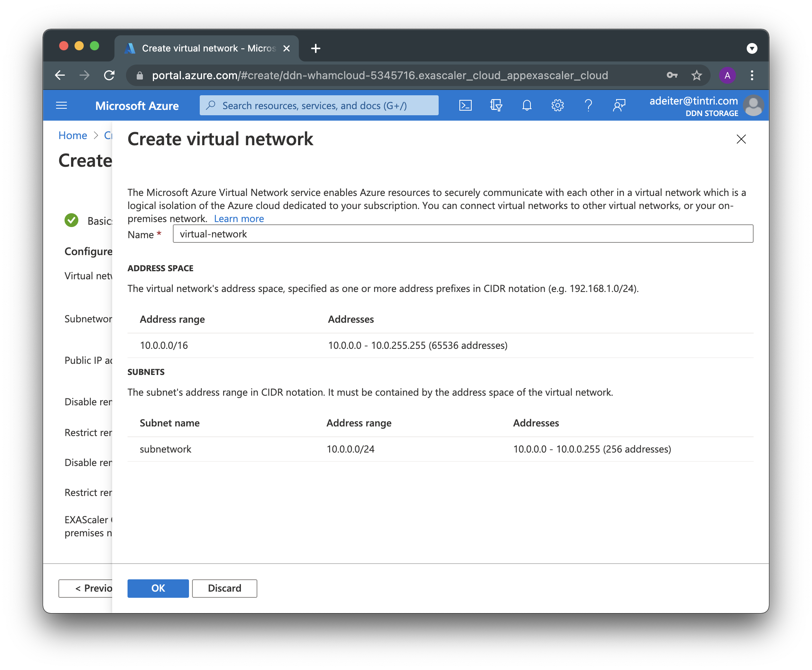Open Directories and subscriptions filter icon

tap(496, 105)
